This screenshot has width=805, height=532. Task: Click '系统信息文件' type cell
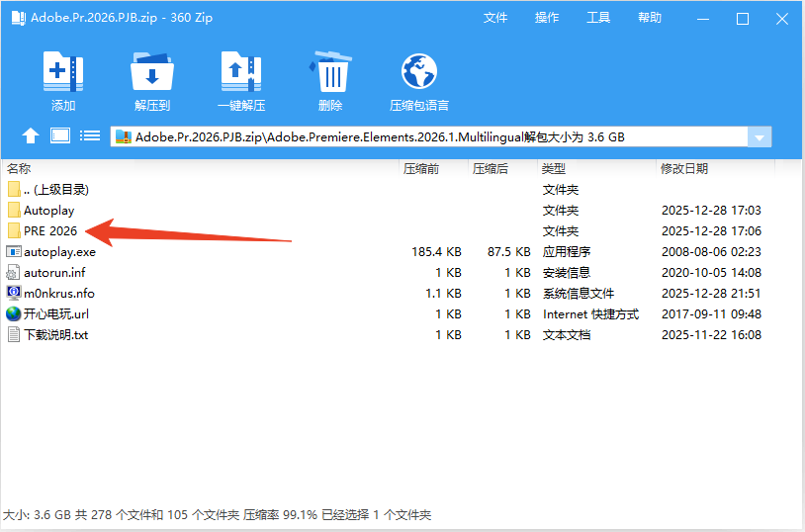pyautogui.click(x=579, y=294)
